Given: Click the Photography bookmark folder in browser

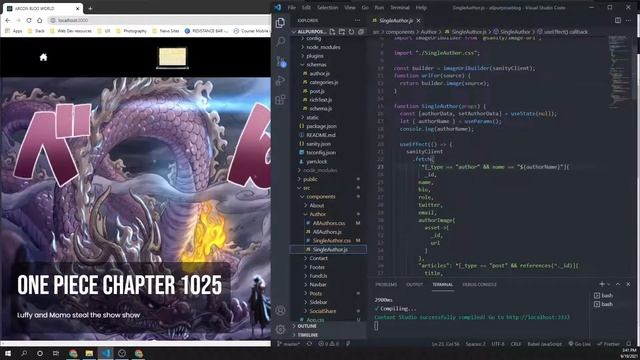Looking at the screenshot, I should click(x=131, y=31).
